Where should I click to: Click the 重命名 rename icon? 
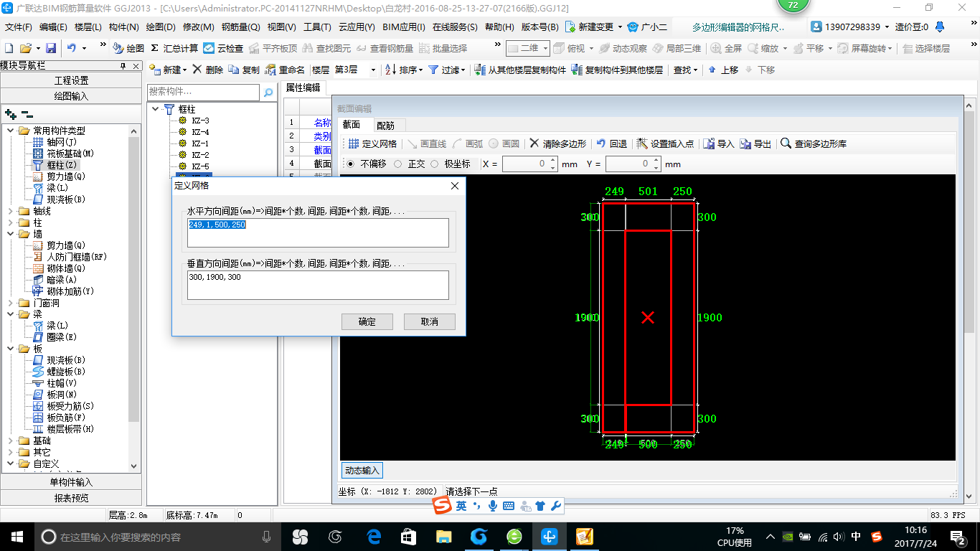[x=270, y=70]
